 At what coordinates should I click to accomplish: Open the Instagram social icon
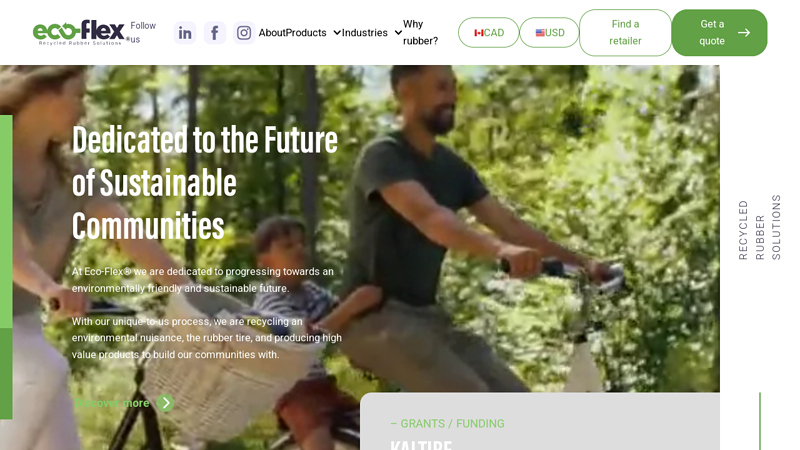point(244,33)
